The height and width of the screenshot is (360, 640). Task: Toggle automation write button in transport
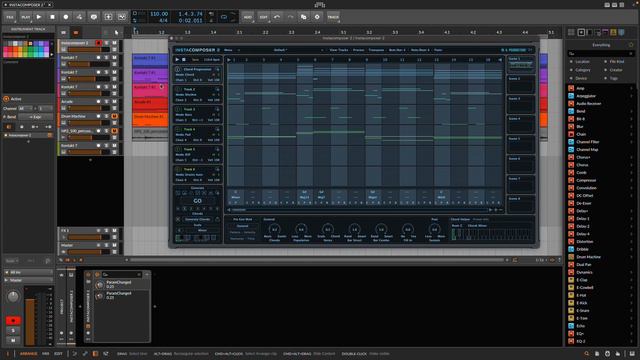click(x=79, y=17)
